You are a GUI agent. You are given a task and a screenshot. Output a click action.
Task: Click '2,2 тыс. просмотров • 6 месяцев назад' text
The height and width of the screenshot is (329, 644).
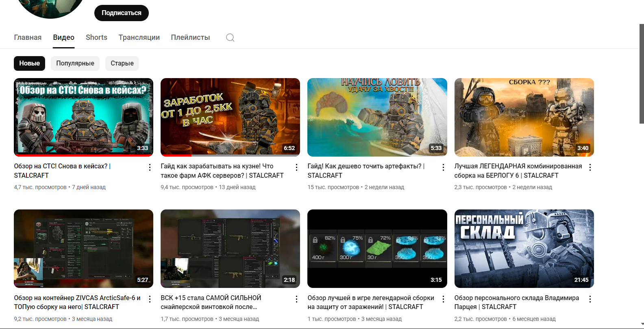point(505,319)
